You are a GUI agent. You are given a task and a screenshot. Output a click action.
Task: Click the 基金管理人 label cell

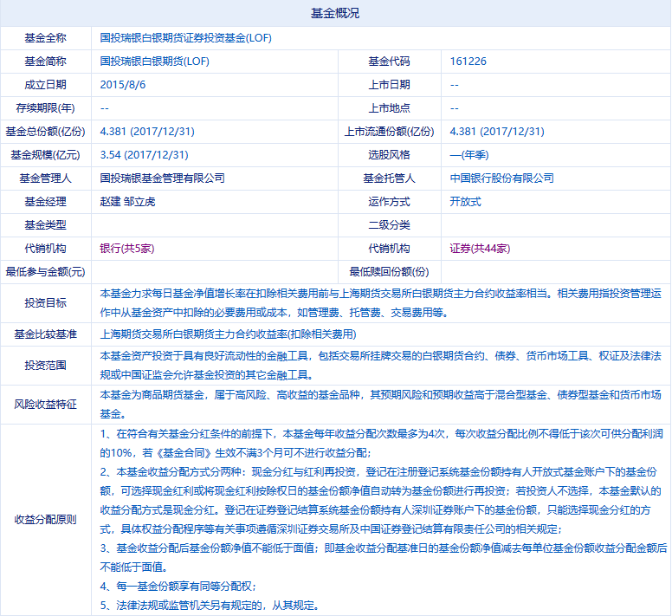tap(45, 178)
